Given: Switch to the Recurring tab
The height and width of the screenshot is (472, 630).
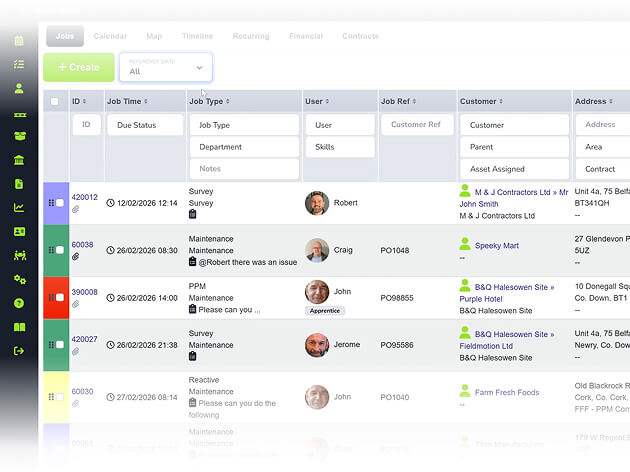Looking at the screenshot, I should pyautogui.click(x=251, y=36).
